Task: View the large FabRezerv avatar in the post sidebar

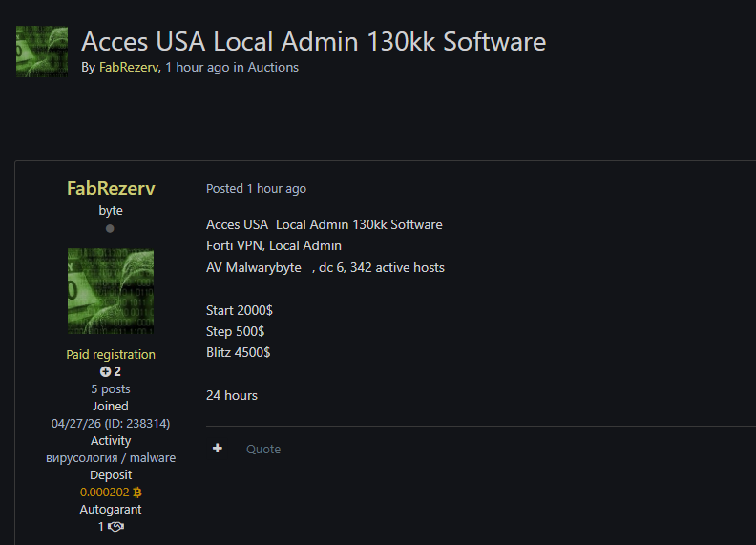Action: (111, 291)
